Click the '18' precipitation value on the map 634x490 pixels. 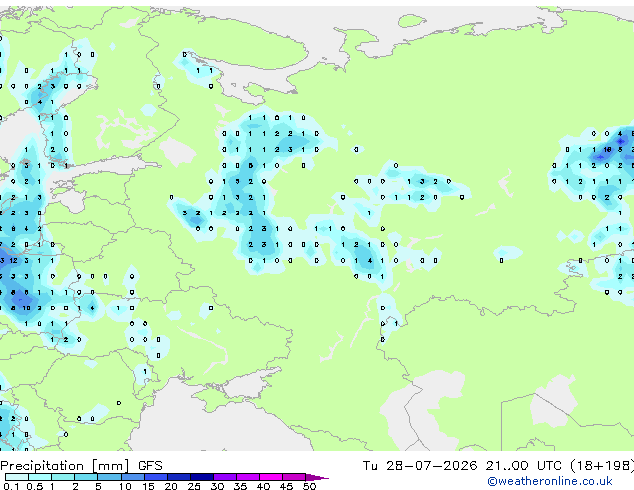(x=607, y=150)
